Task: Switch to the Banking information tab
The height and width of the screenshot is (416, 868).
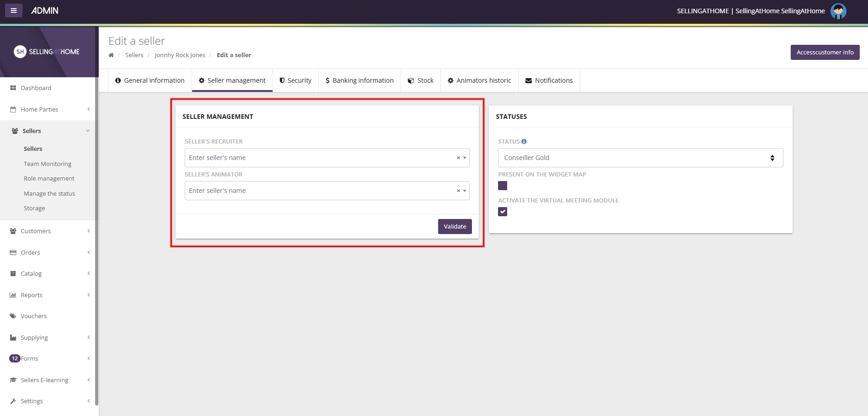Action: [359, 80]
